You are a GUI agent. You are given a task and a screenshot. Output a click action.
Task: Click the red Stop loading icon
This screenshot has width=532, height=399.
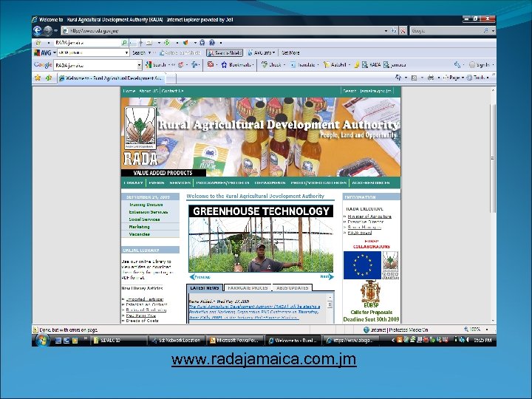(403, 31)
